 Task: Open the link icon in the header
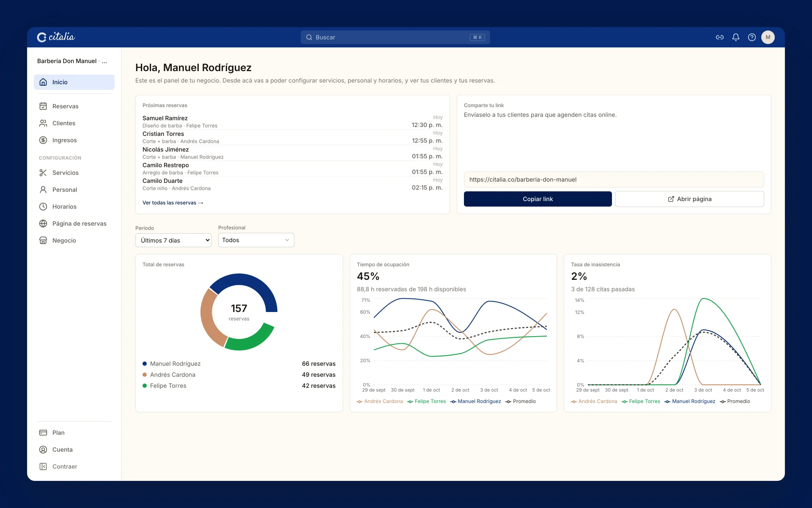coord(720,37)
